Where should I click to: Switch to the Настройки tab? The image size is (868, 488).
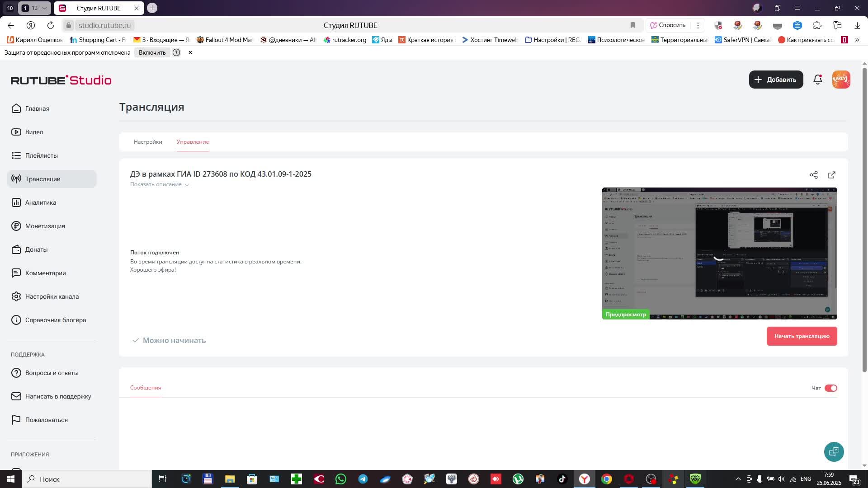point(148,142)
